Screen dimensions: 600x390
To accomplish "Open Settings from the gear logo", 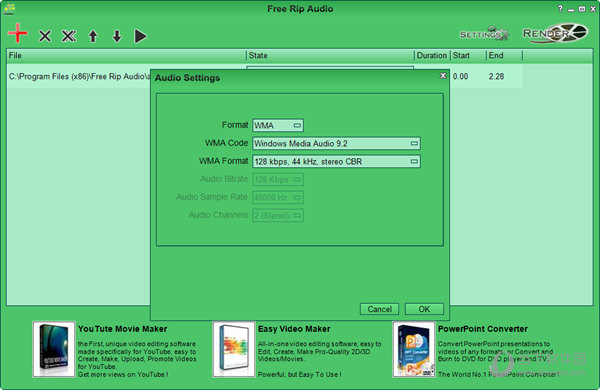I will pos(484,34).
